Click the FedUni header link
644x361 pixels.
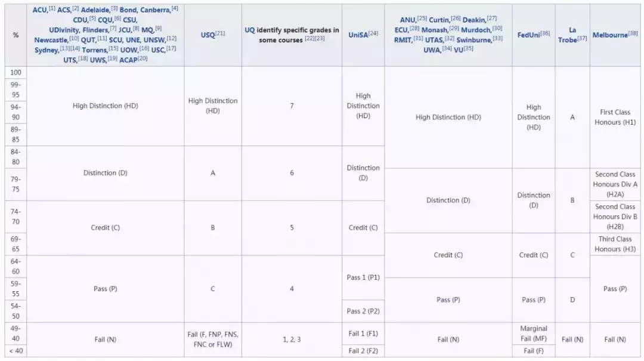529,35
